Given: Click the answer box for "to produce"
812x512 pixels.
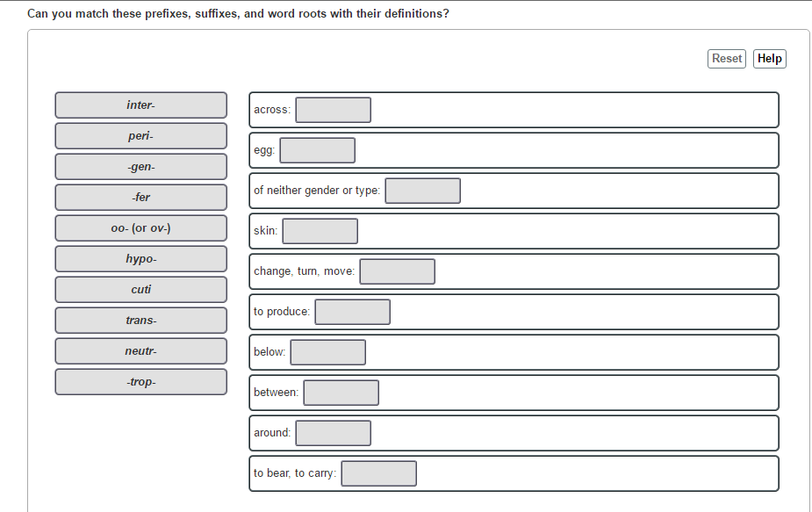Looking at the screenshot, I should (352, 311).
